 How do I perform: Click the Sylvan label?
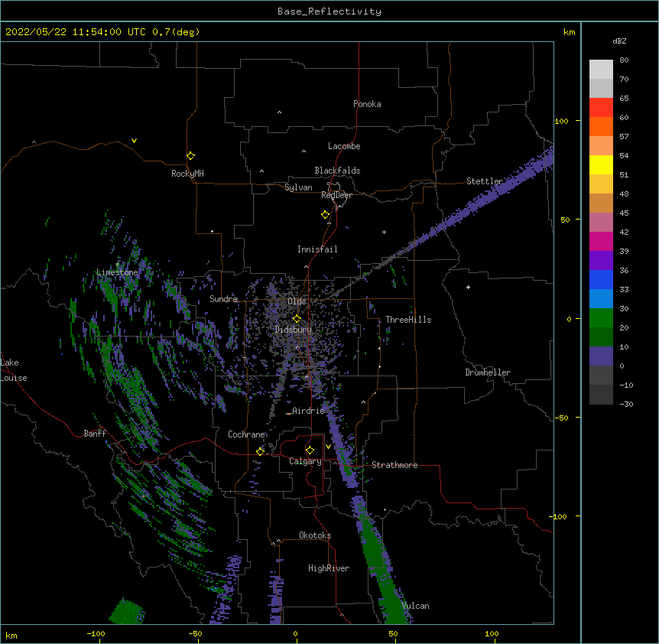[x=298, y=187]
